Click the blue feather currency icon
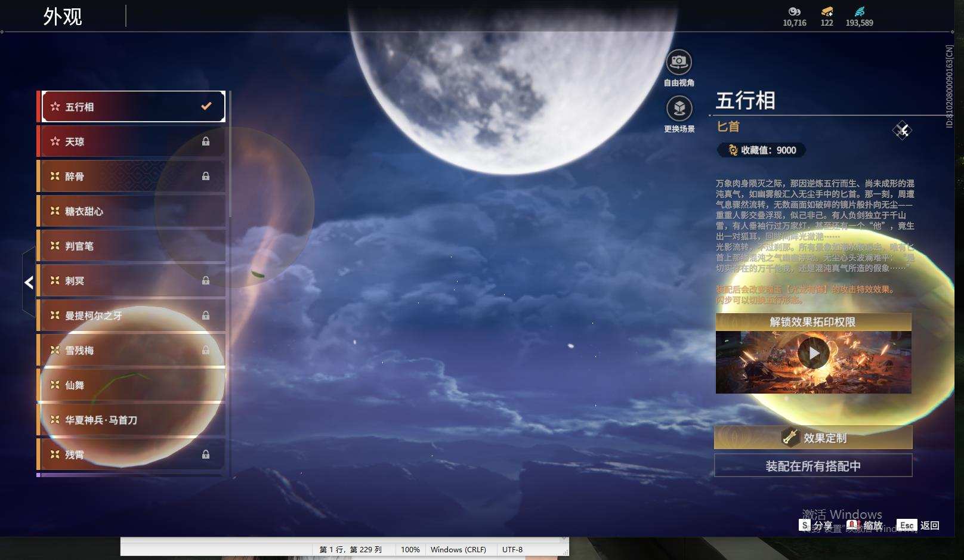 [859, 11]
